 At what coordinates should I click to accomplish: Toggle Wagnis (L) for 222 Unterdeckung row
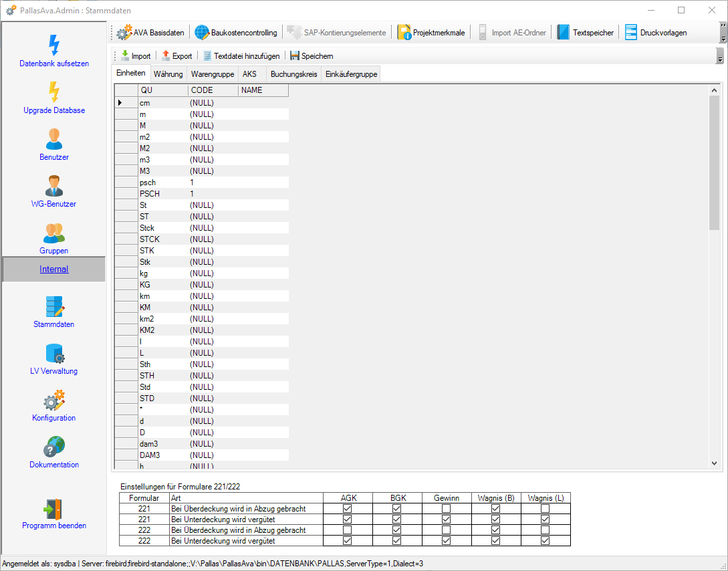click(x=545, y=540)
